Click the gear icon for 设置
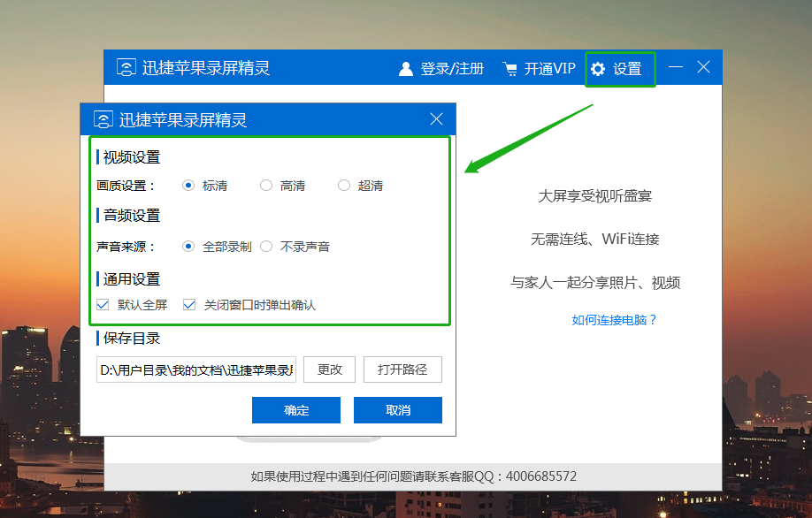Image resolution: width=812 pixels, height=518 pixels. click(598, 68)
